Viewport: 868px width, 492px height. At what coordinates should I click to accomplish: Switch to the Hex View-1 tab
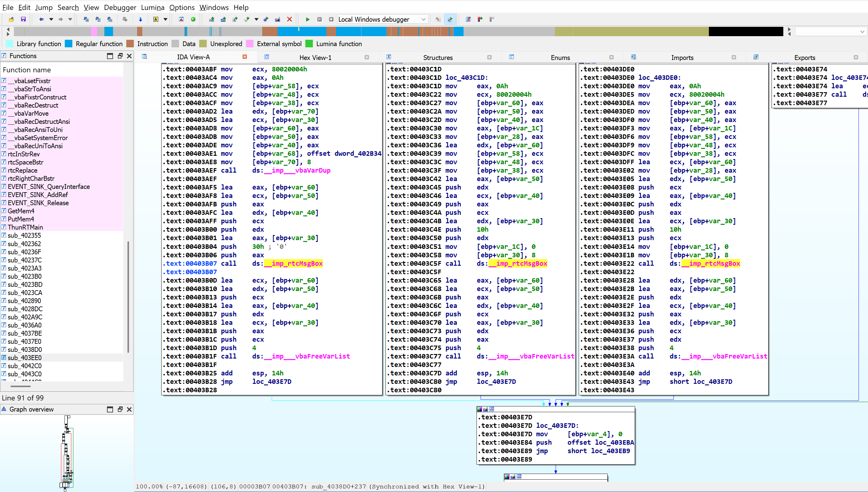[x=315, y=58]
